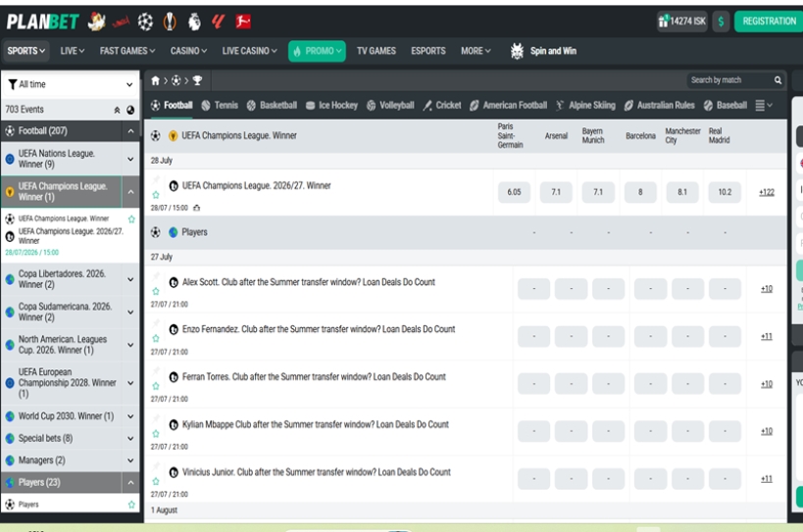Click the REGISTRATION button
Image resolution: width=803 pixels, height=532 pixels.
769,22
